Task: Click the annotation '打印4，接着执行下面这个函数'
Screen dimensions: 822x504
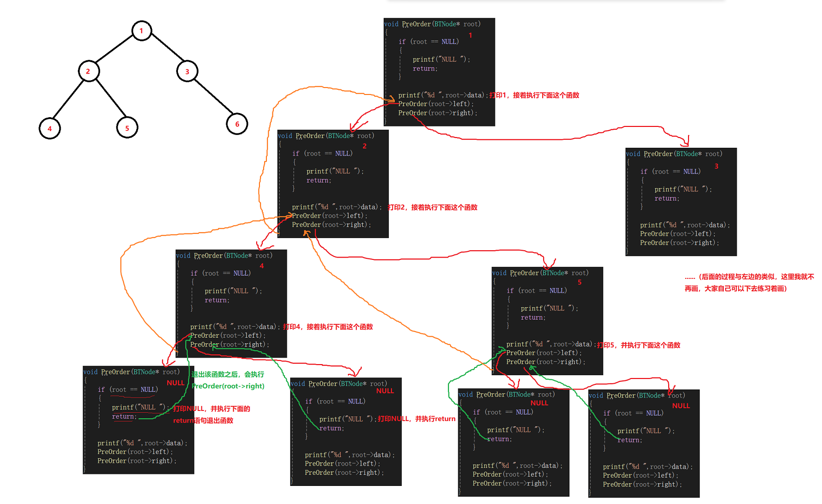Action: (x=328, y=327)
